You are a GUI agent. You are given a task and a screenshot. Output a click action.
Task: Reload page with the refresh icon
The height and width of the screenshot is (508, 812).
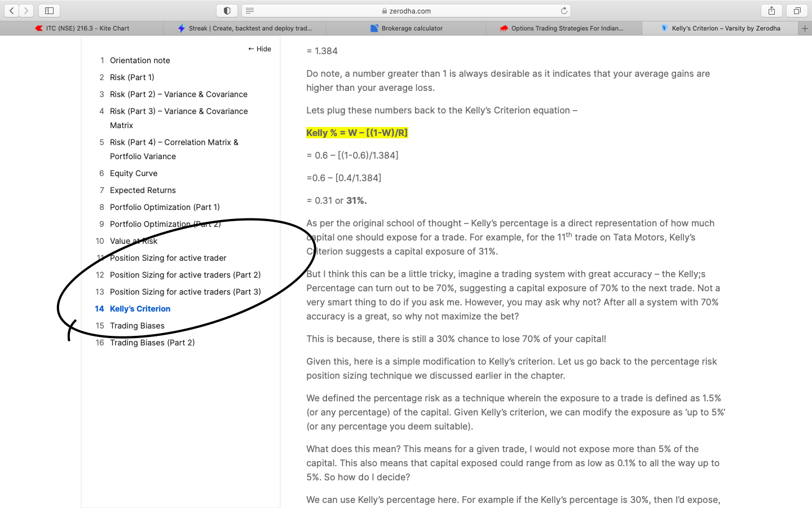click(564, 11)
